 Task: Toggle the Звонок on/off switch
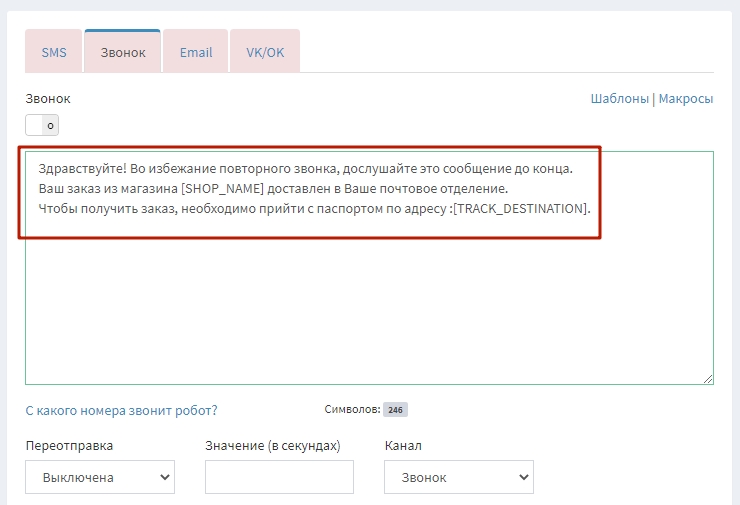tap(42, 125)
